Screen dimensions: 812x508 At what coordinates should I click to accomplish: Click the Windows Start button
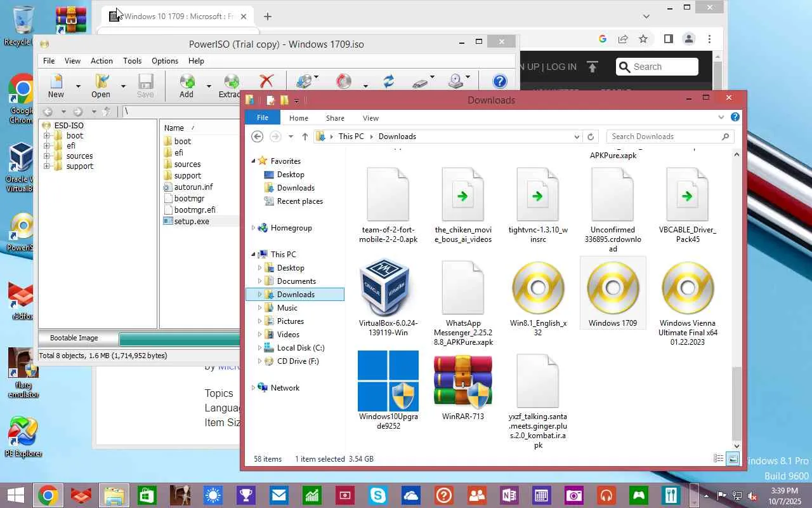pos(15,495)
